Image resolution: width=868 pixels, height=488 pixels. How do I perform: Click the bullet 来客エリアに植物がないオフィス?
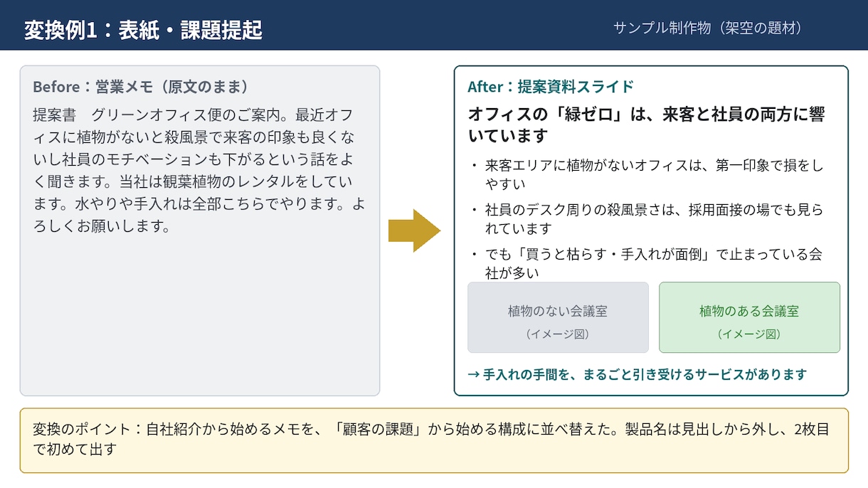click(x=646, y=175)
